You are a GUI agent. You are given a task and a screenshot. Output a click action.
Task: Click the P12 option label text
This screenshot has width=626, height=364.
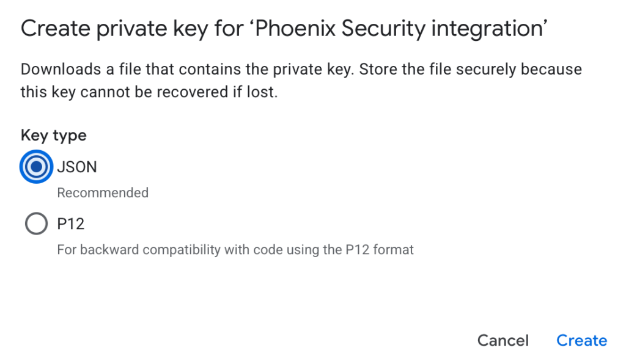[71, 224]
